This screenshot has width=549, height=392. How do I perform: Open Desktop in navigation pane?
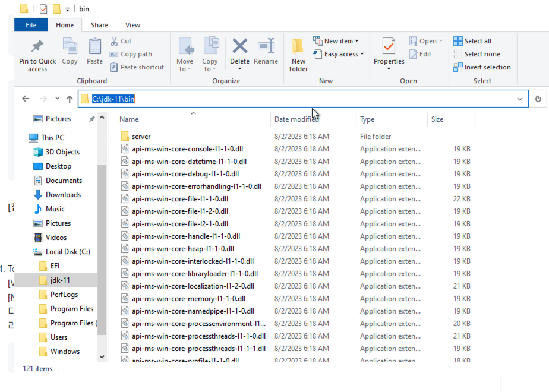(52, 166)
